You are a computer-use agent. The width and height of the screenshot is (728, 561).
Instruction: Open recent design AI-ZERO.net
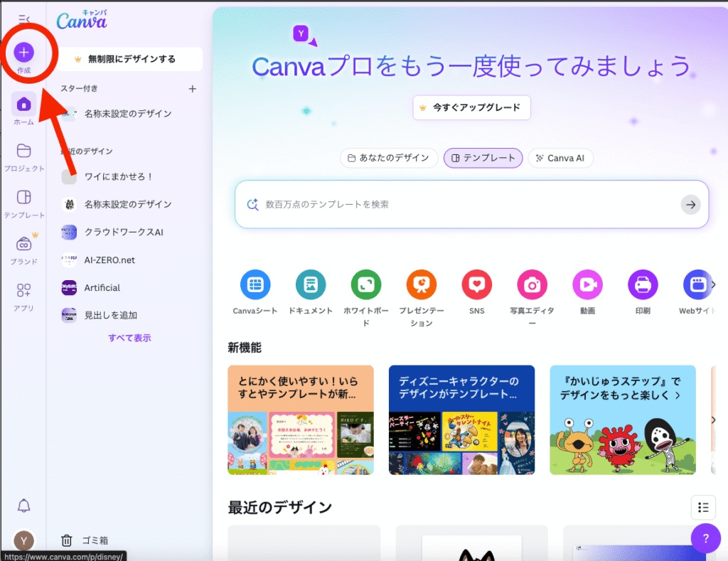click(x=98, y=260)
